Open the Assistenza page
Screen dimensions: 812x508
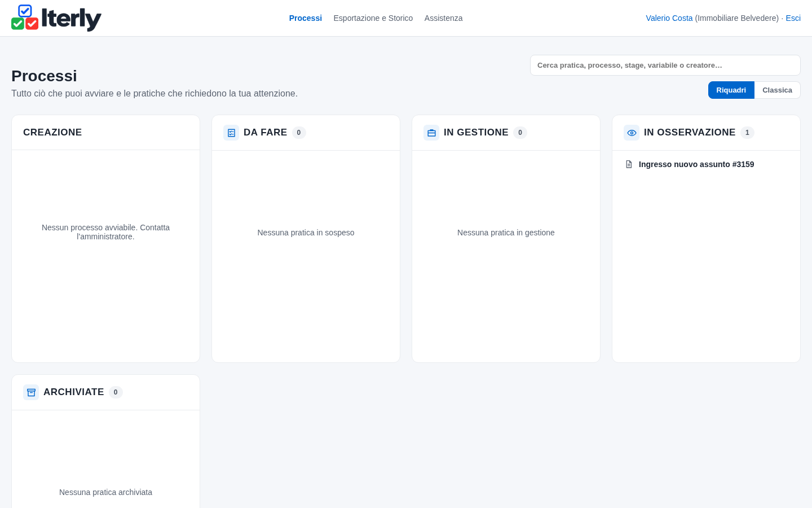click(x=443, y=18)
